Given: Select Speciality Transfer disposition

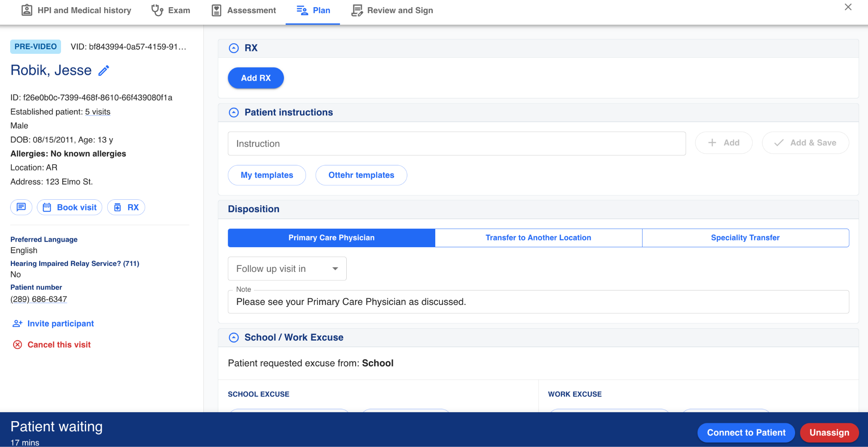Looking at the screenshot, I should click(x=745, y=238).
